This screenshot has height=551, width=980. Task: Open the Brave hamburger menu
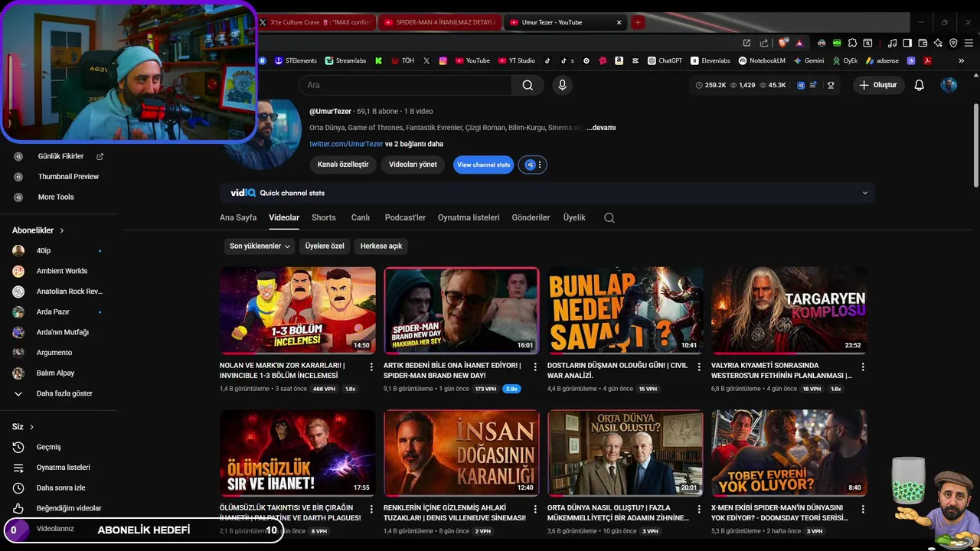tap(969, 43)
